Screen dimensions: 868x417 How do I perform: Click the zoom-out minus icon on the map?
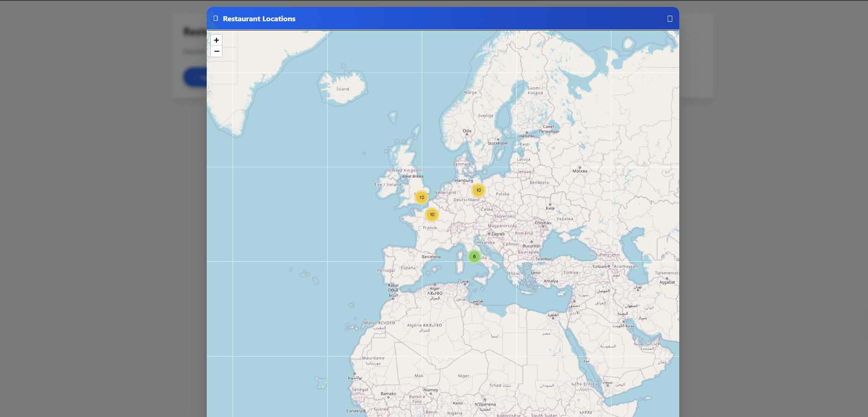[x=216, y=51]
